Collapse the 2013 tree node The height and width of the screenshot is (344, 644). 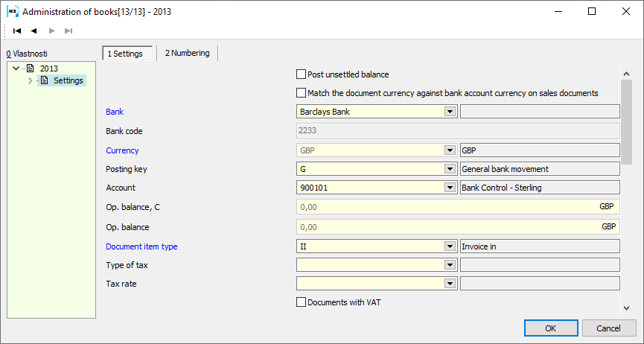click(x=16, y=69)
